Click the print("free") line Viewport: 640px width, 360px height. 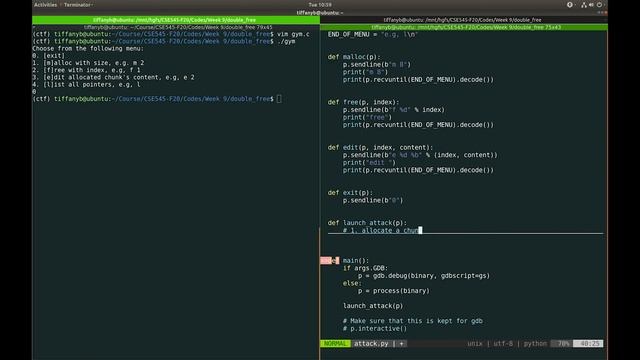point(367,118)
